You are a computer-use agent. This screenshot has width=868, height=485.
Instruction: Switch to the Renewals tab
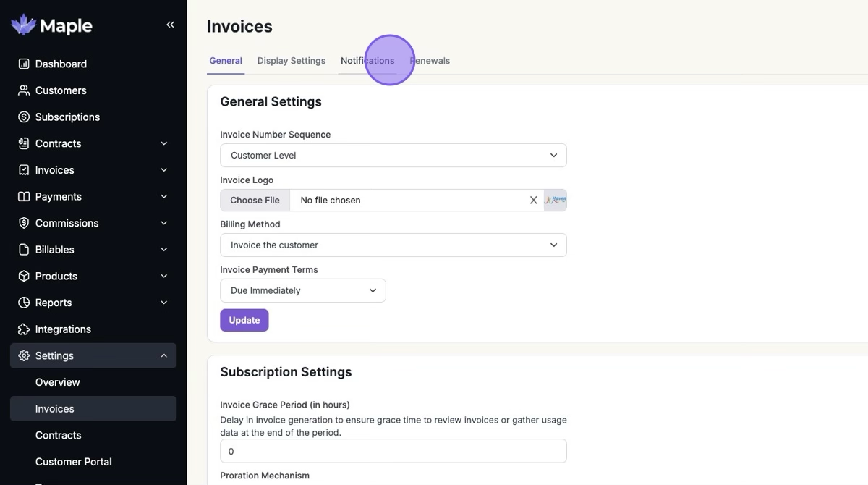[433, 61]
